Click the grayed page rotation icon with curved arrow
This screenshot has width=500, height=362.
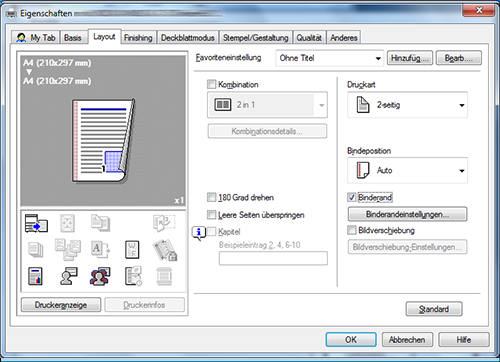[164, 223]
